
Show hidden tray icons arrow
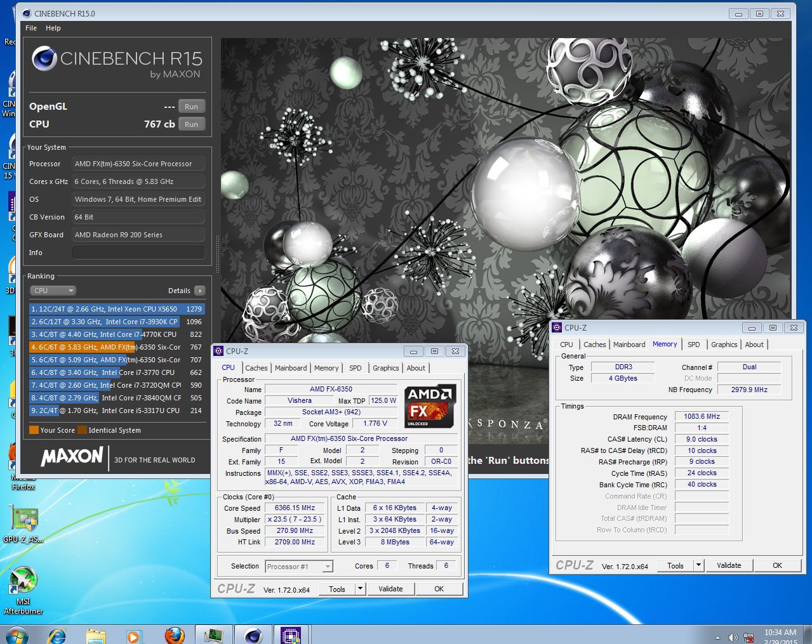click(717, 637)
